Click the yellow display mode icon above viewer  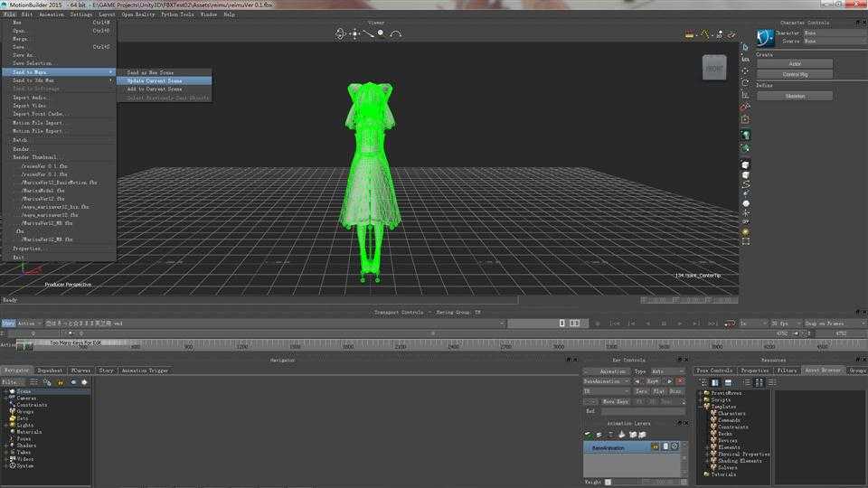point(704,34)
